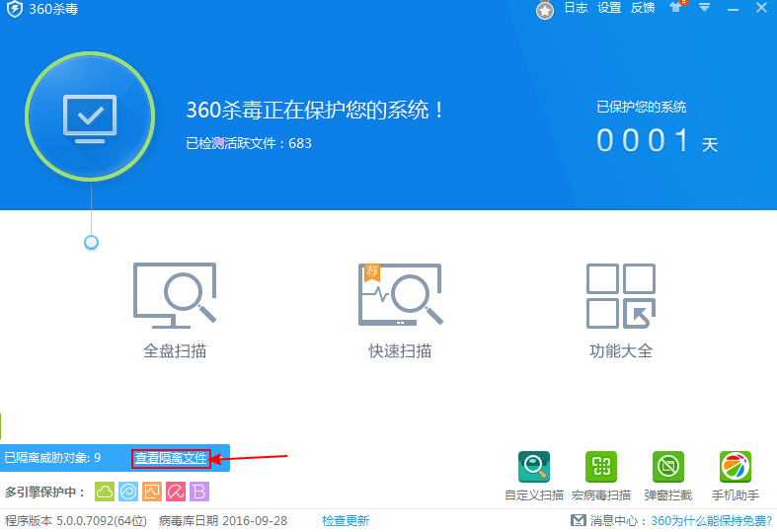Click the star medal icon in title bar
Image resolution: width=777 pixels, height=532 pixels.
(544, 10)
